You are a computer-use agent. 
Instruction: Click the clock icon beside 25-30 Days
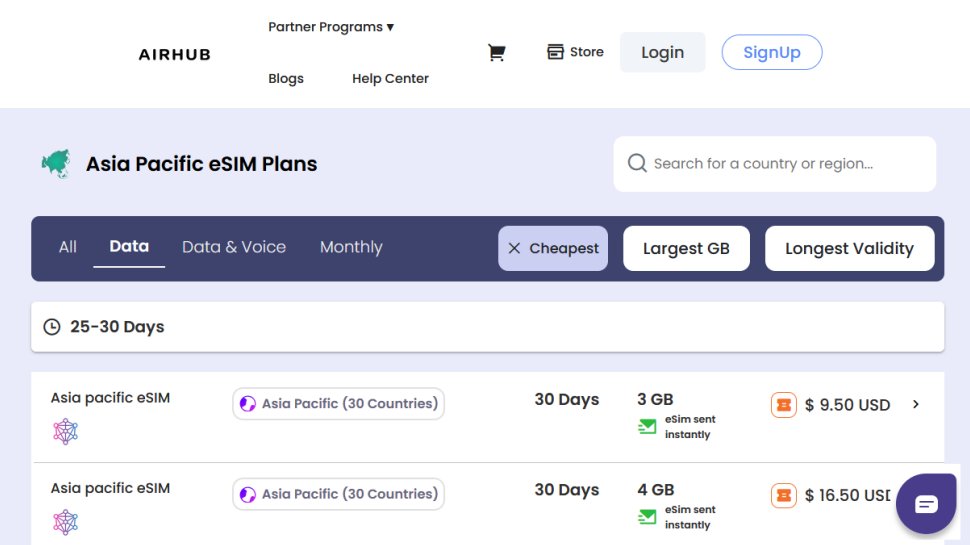[x=52, y=327]
